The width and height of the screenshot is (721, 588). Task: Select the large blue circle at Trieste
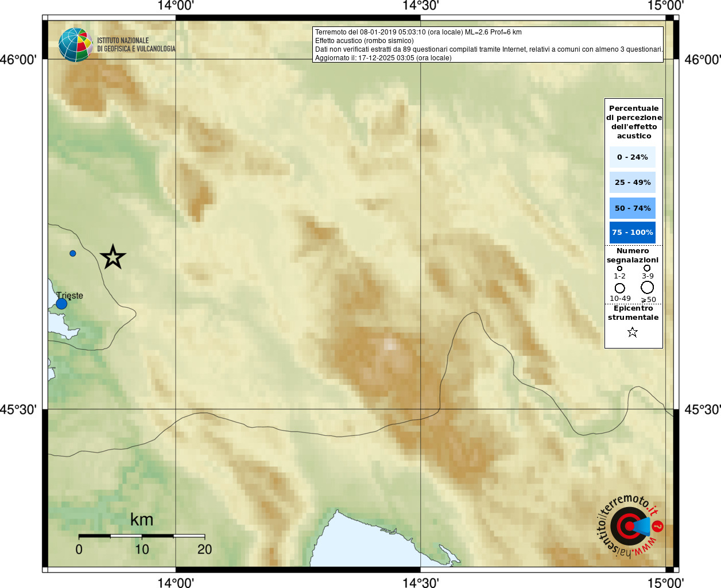(61, 304)
